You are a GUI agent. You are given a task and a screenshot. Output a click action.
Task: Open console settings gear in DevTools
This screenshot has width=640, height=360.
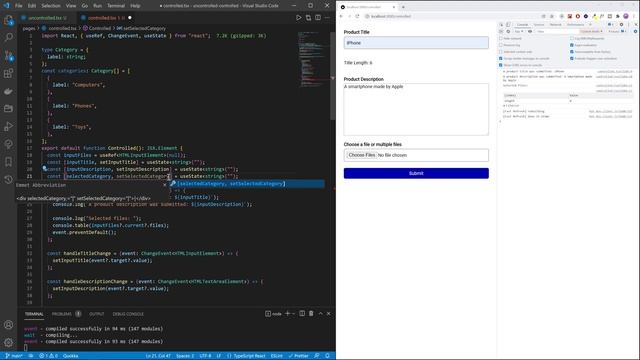click(635, 31)
